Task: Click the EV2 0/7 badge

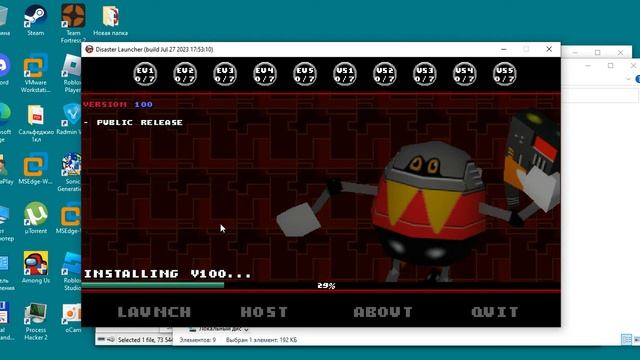Action: [185, 74]
